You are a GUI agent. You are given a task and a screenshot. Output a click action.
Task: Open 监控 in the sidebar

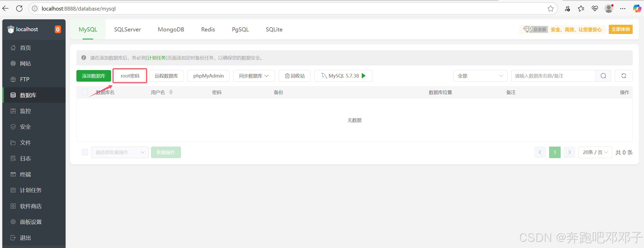pos(34,111)
